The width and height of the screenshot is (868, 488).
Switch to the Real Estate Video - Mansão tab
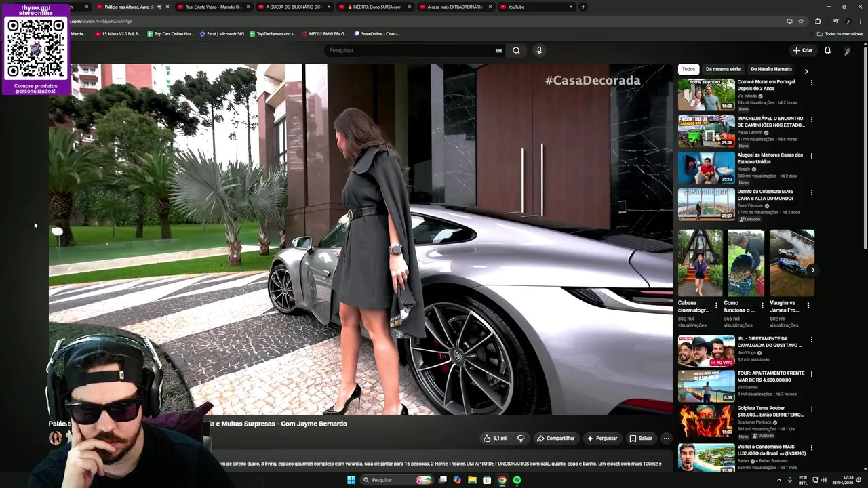(x=214, y=7)
